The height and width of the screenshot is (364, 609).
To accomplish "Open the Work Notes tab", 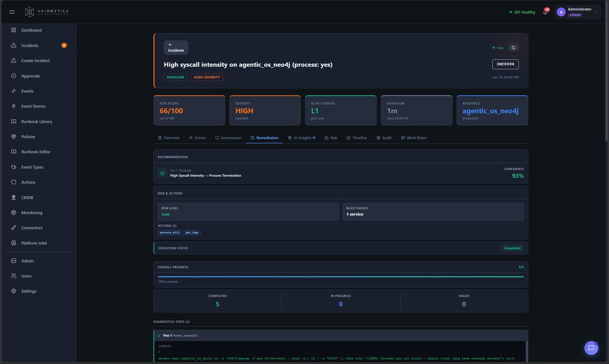I will [414, 138].
